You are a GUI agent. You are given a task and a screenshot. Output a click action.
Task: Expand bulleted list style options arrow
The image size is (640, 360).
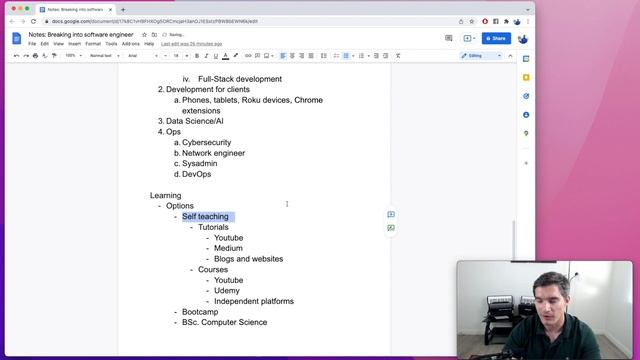[x=353, y=56]
